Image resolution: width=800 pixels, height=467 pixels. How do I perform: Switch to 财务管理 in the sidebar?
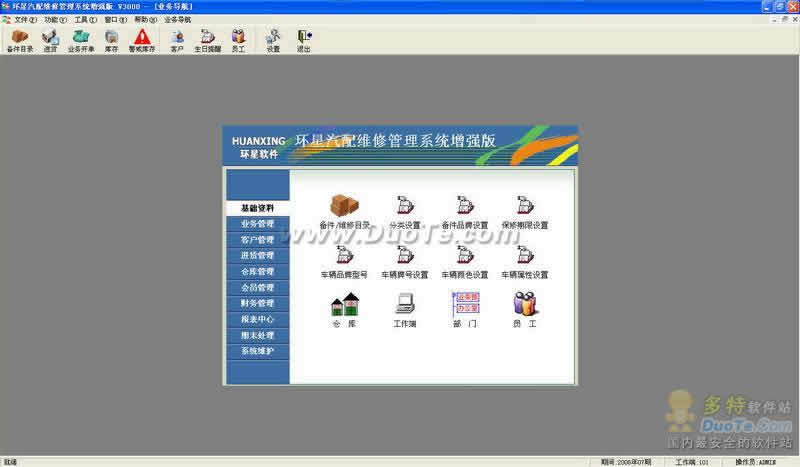click(258, 303)
